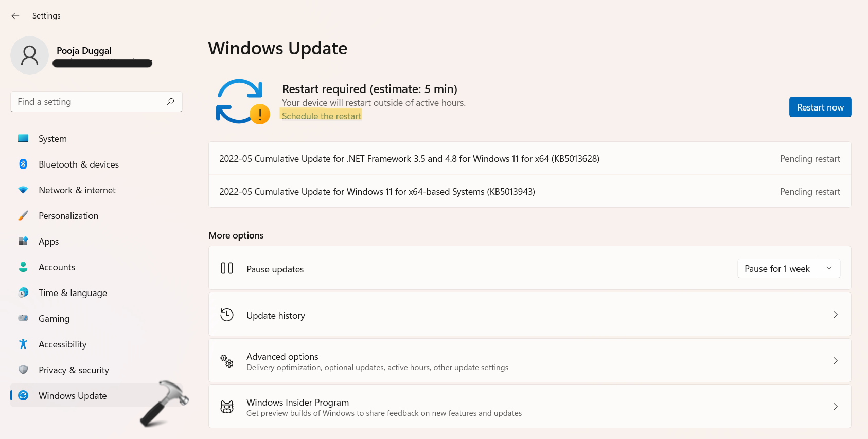Click the user profile avatar icon
This screenshot has width=868, height=439.
(x=29, y=55)
